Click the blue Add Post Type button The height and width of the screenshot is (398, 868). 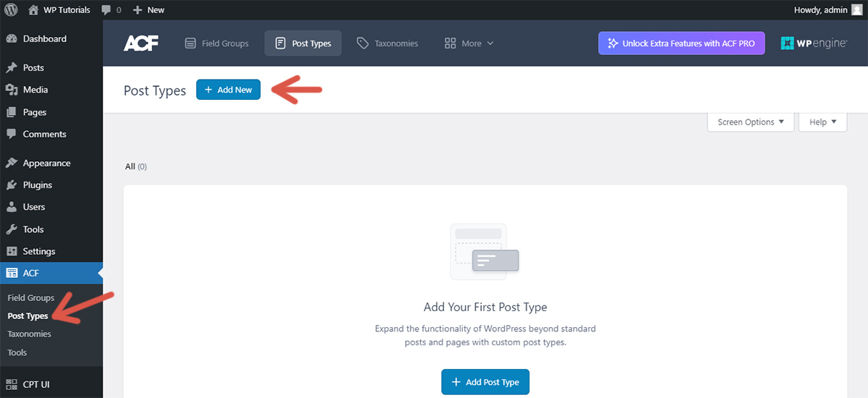[485, 382]
